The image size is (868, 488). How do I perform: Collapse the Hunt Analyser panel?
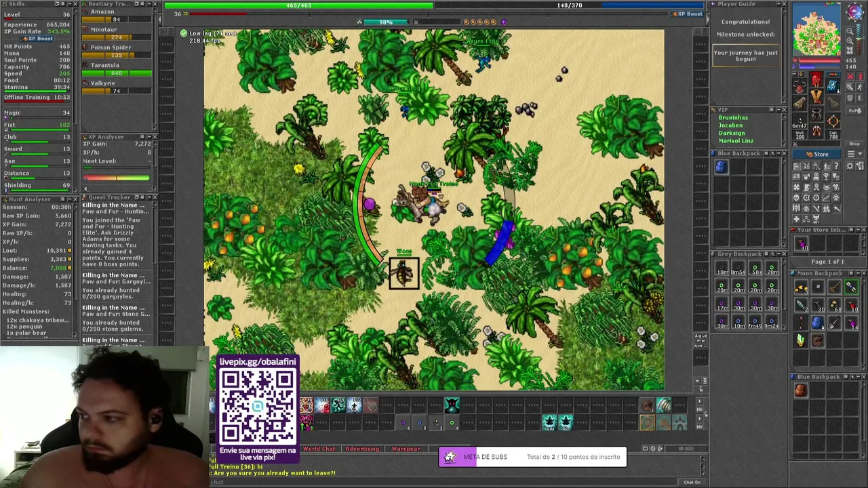point(70,199)
